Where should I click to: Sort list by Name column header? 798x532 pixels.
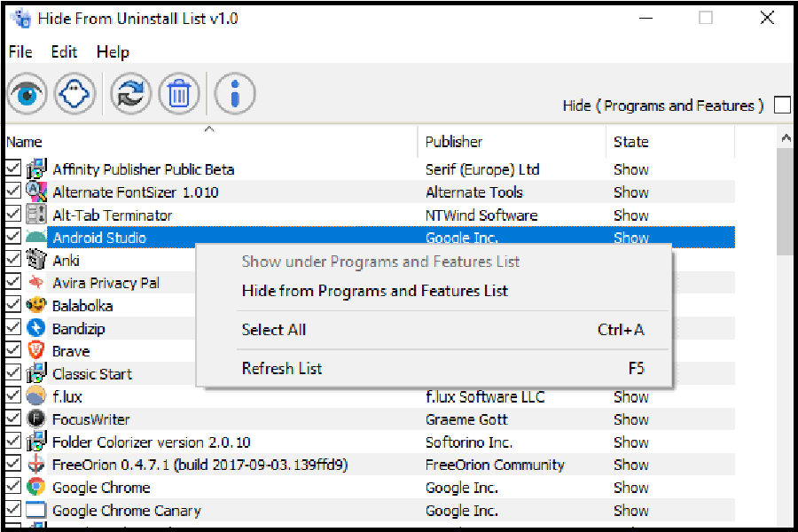click(x=24, y=142)
